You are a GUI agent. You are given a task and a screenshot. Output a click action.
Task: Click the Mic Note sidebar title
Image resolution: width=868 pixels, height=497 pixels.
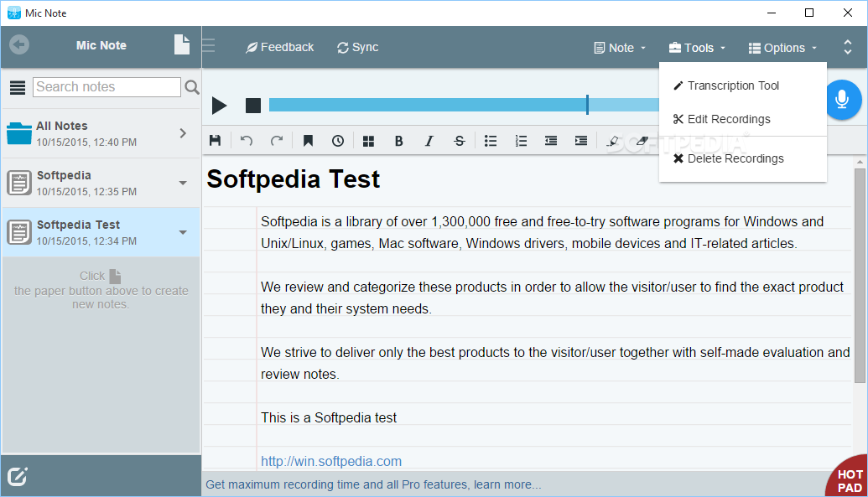(x=101, y=45)
